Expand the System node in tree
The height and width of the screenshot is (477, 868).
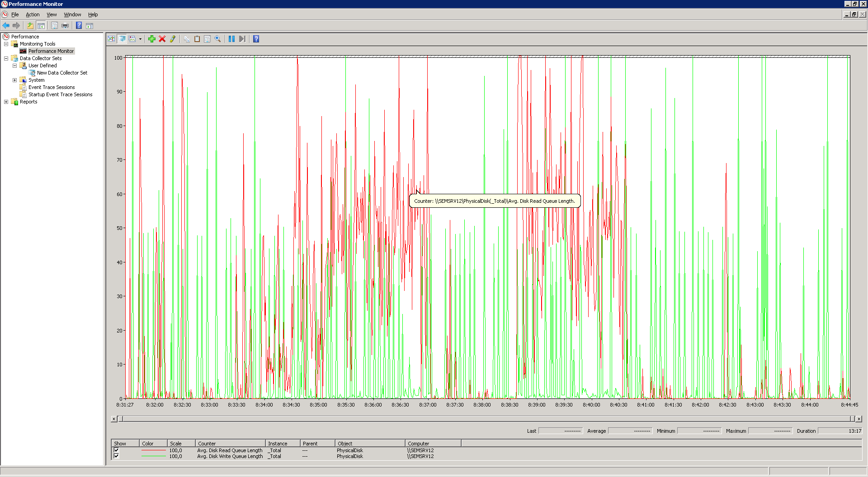(14, 80)
